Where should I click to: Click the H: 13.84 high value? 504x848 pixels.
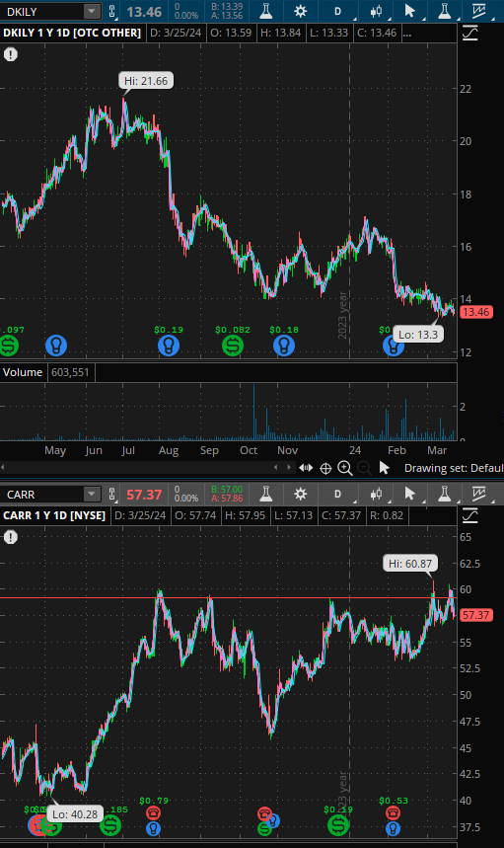281,33
